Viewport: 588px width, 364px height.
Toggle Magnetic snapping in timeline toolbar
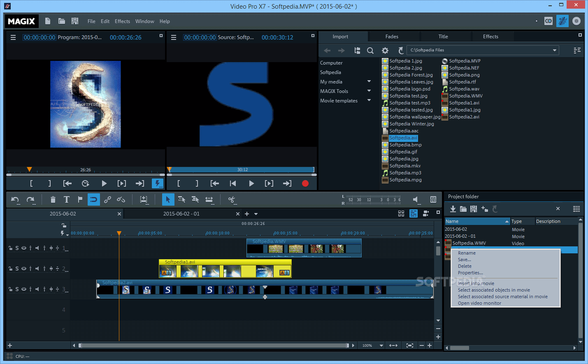pos(94,199)
